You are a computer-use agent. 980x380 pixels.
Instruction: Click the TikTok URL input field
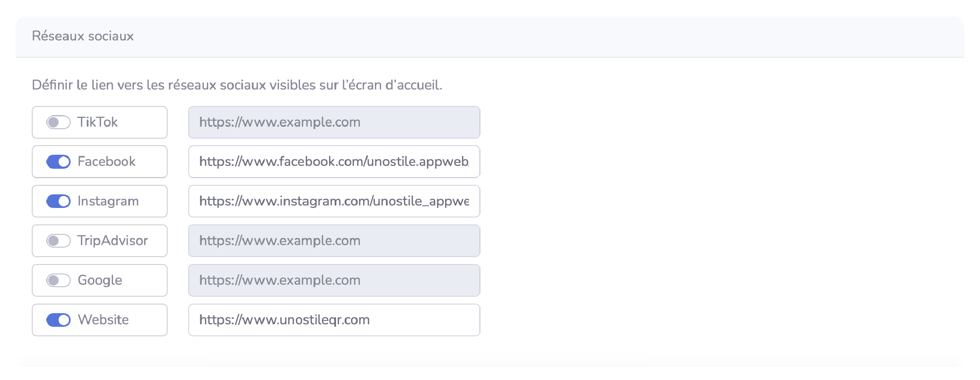coord(334,122)
